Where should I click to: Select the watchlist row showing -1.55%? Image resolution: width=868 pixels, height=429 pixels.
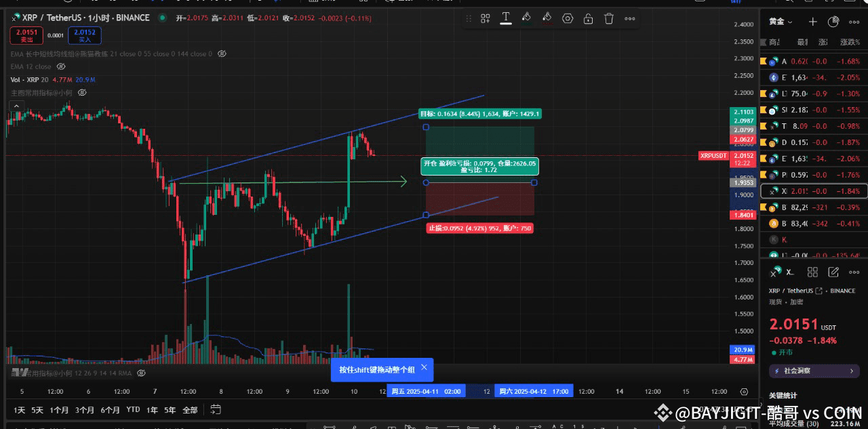coord(814,110)
